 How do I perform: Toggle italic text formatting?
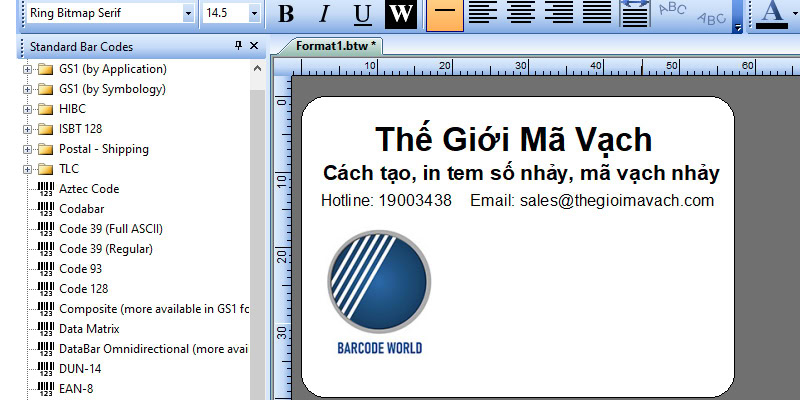tap(323, 14)
